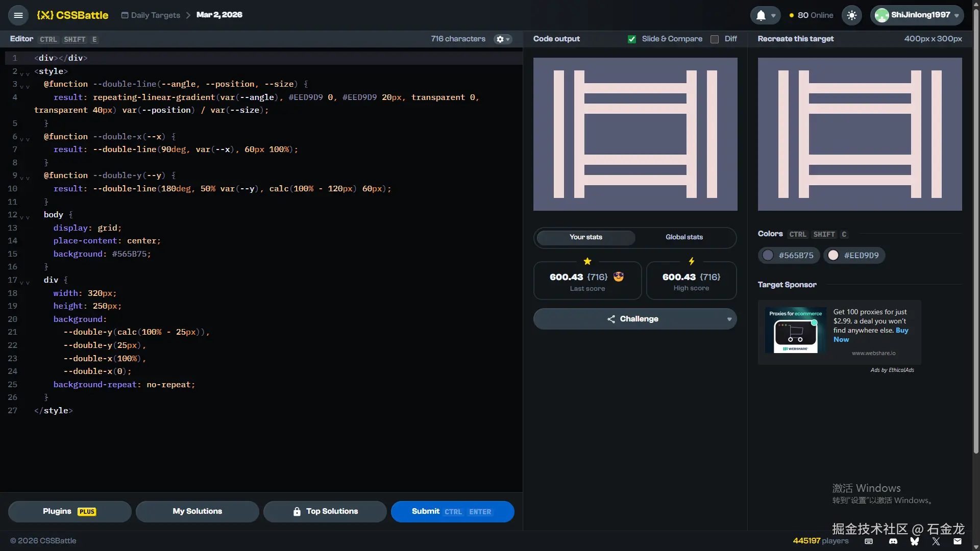
Task: Open editor settings gear icon
Action: [501, 39]
